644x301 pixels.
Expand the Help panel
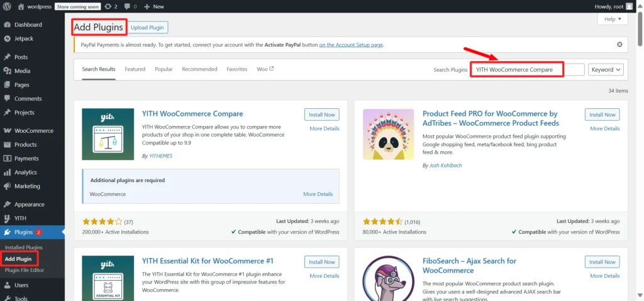(613, 19)
